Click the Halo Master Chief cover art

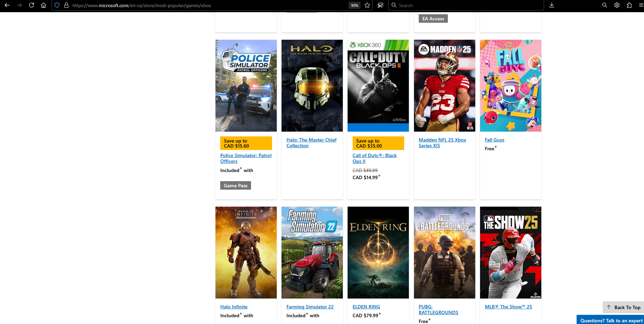(312, 85)
